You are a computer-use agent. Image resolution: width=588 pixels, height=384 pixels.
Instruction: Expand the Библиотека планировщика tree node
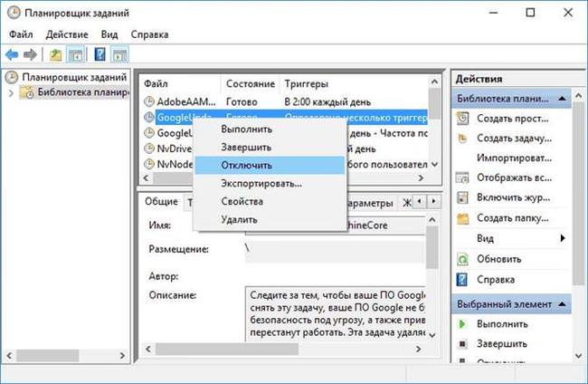click(11, 92)
